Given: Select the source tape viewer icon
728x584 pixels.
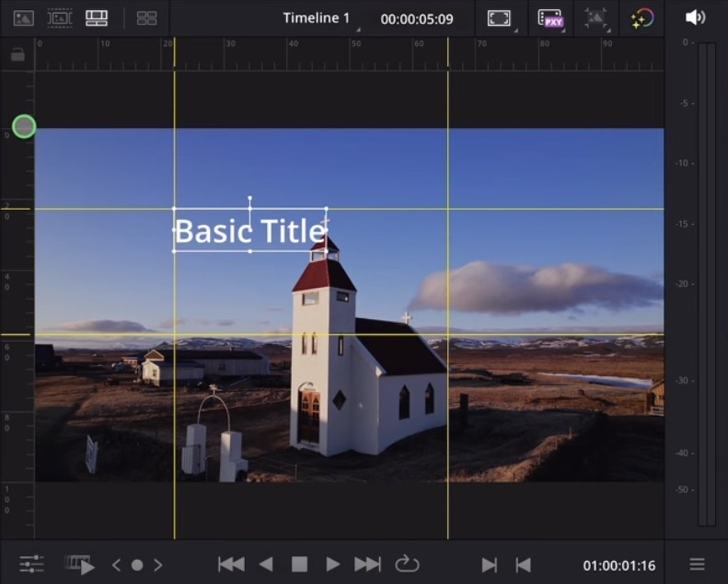Looking at the screenshot, I should coord(60,18).
